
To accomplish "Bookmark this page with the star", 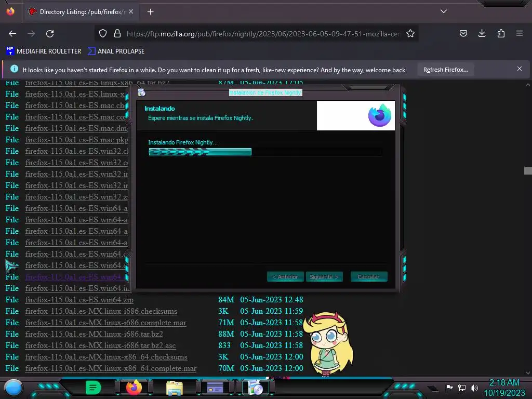I will click(x=410, y=33).
